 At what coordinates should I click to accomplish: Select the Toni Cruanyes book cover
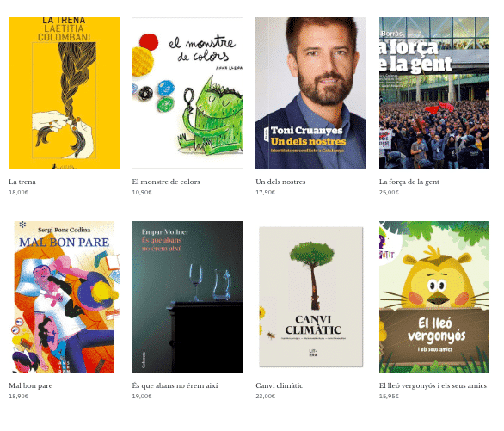310,93
